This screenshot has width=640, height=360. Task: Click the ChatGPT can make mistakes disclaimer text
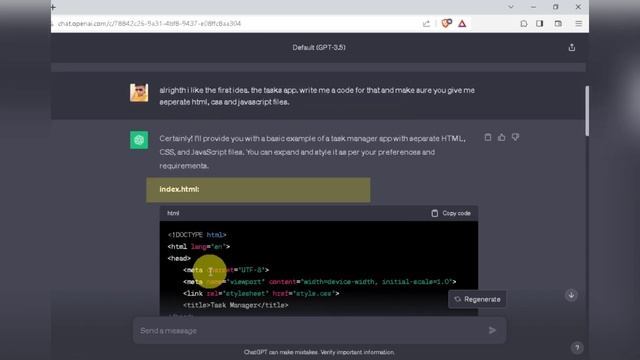point(319,352)
